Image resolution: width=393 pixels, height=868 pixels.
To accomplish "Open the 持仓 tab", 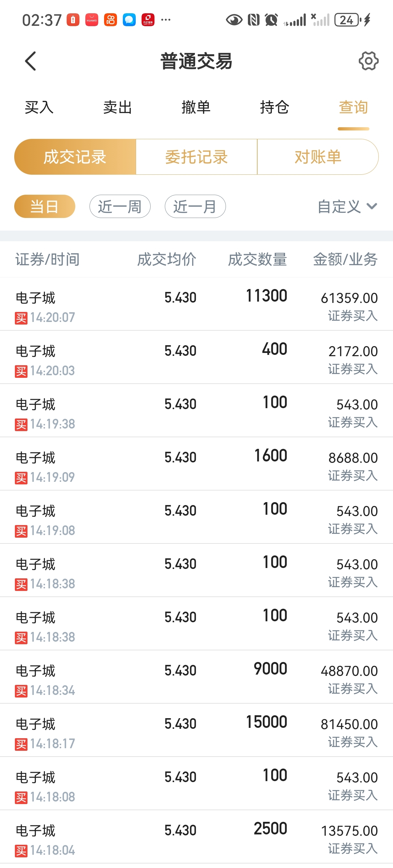I will point(275,107).
